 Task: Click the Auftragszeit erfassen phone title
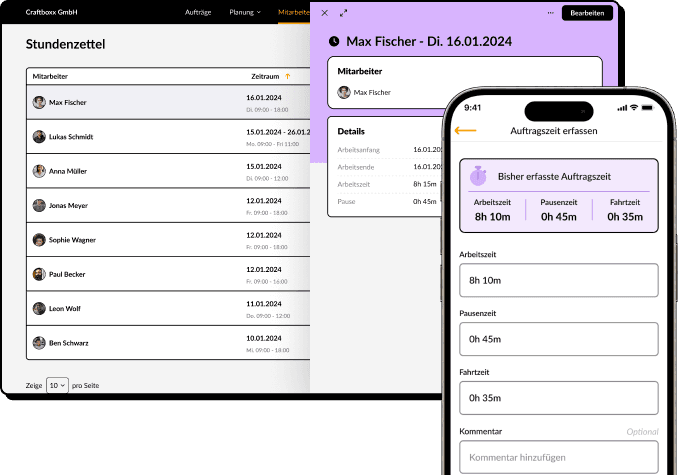[554, 131]
